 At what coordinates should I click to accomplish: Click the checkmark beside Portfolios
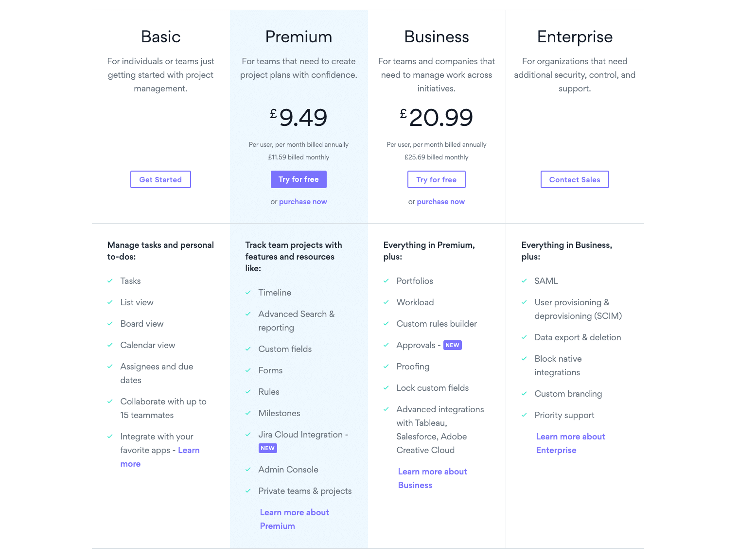[x=387, y=281]
